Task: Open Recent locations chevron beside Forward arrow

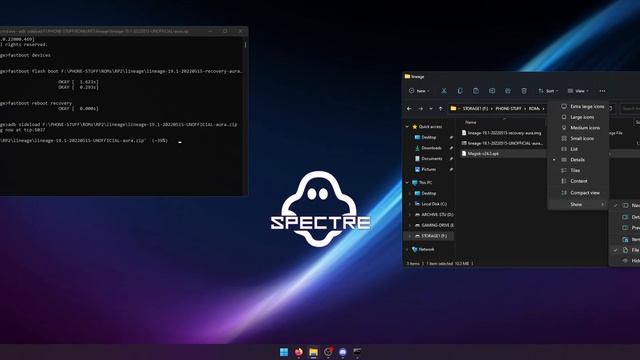Action: coord(431,109)
